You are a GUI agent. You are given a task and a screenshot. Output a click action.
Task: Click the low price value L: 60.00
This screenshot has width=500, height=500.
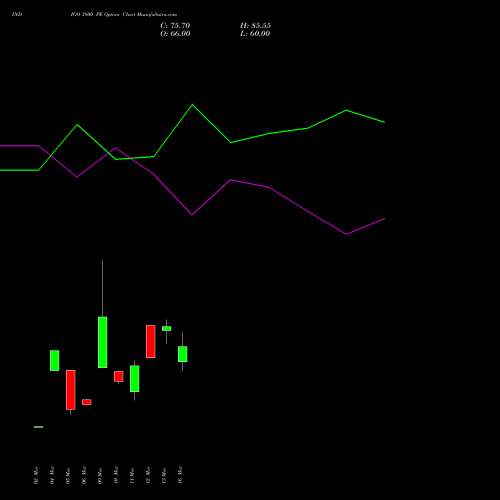255,34
